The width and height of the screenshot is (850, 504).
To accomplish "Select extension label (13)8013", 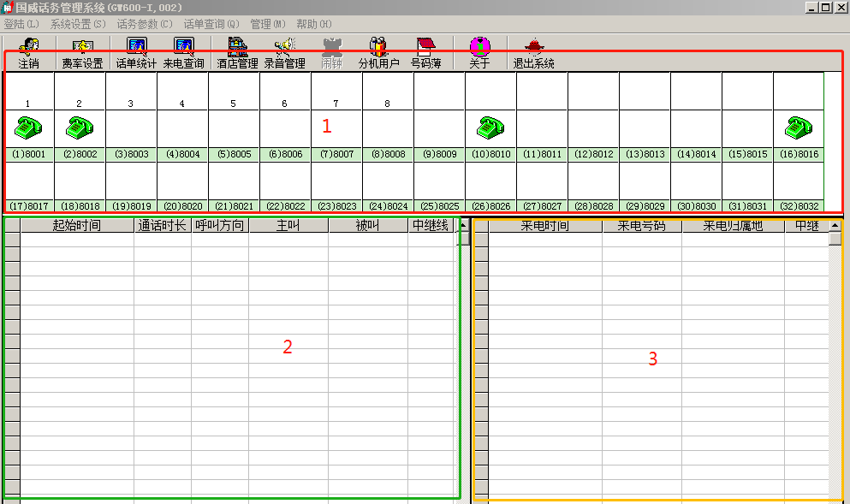I will pyautogui.click(x=645, y=154).
